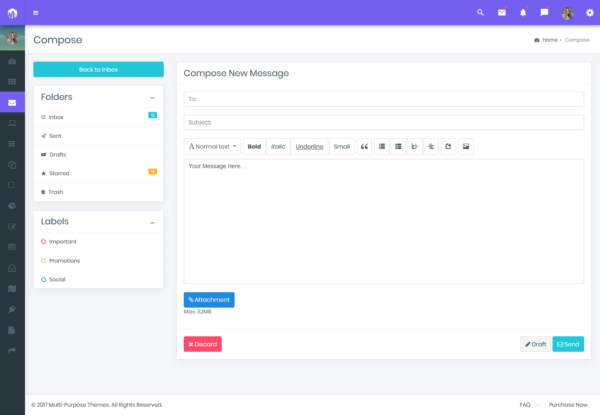Open the FAQ footer link

(x=525, y=405)
